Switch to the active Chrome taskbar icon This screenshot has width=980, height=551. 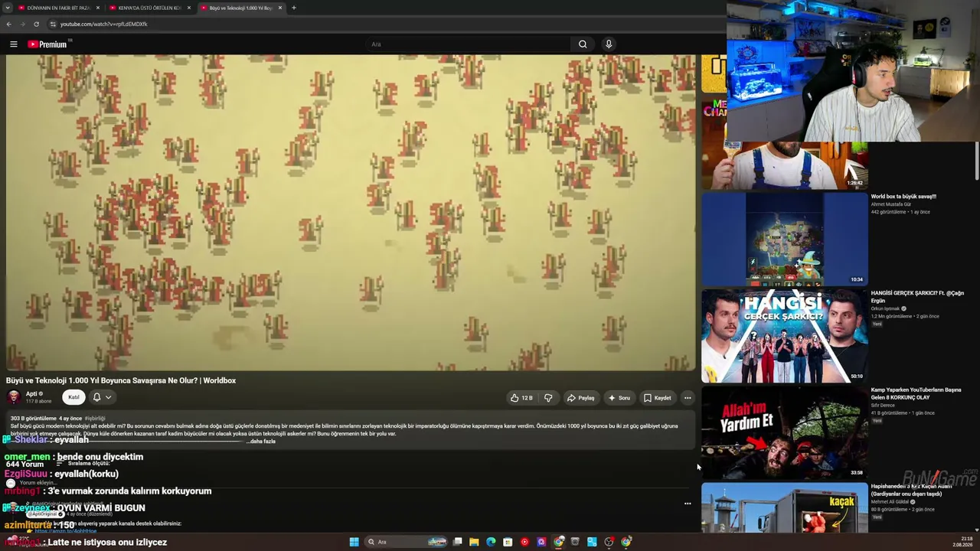[x=559, y=542]
